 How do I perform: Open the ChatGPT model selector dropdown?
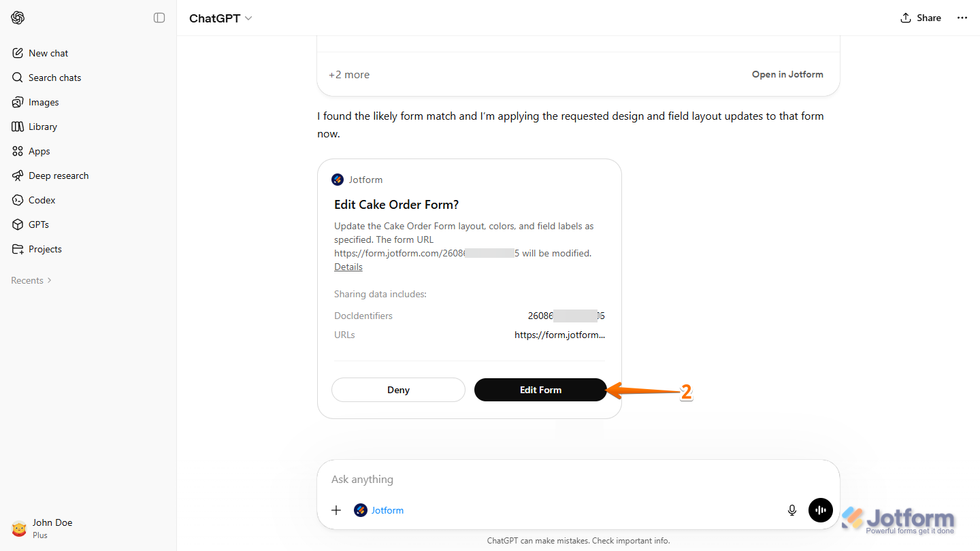coord(220,18)
